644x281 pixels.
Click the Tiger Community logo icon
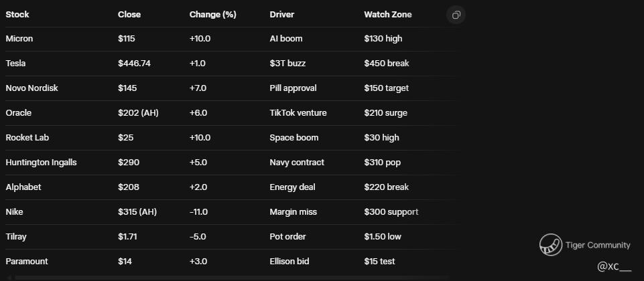[551, 245]
